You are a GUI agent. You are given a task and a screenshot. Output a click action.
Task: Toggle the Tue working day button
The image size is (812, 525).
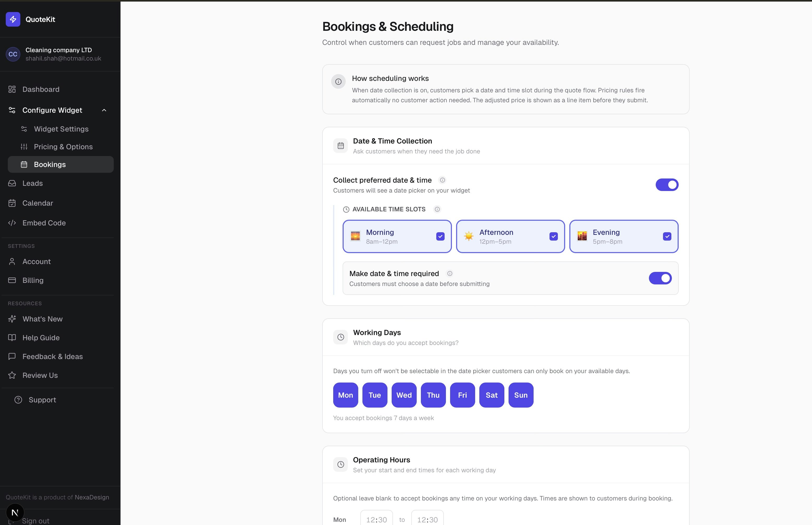[x=375, y=395]
